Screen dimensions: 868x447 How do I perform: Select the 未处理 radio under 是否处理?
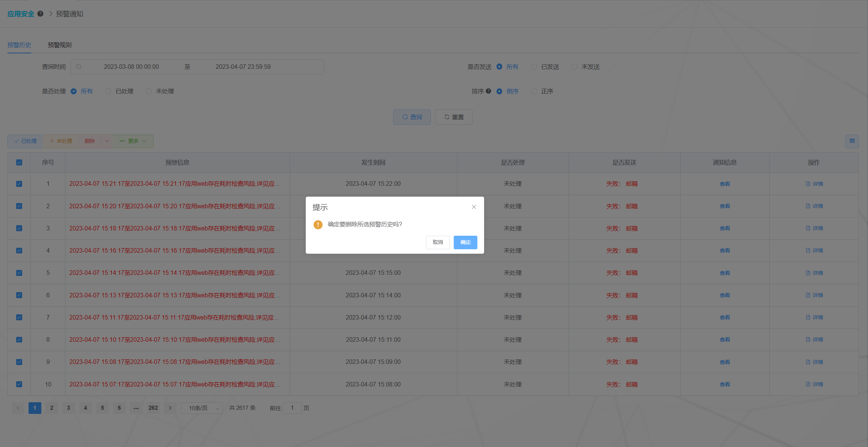point(149,91)
